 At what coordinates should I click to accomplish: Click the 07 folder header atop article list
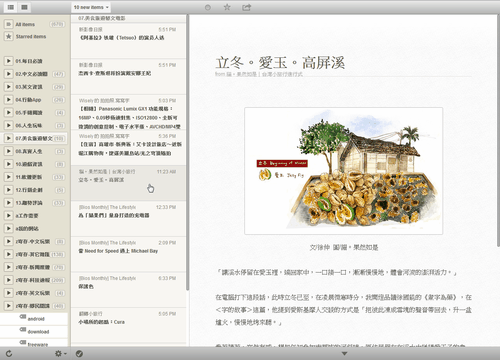click(128, 18)
